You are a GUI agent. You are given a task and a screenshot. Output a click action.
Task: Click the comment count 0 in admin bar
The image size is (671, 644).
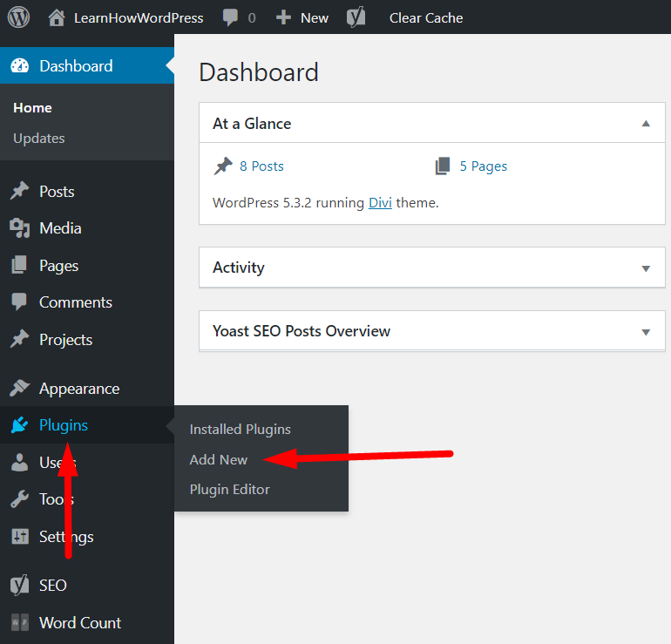252,18
